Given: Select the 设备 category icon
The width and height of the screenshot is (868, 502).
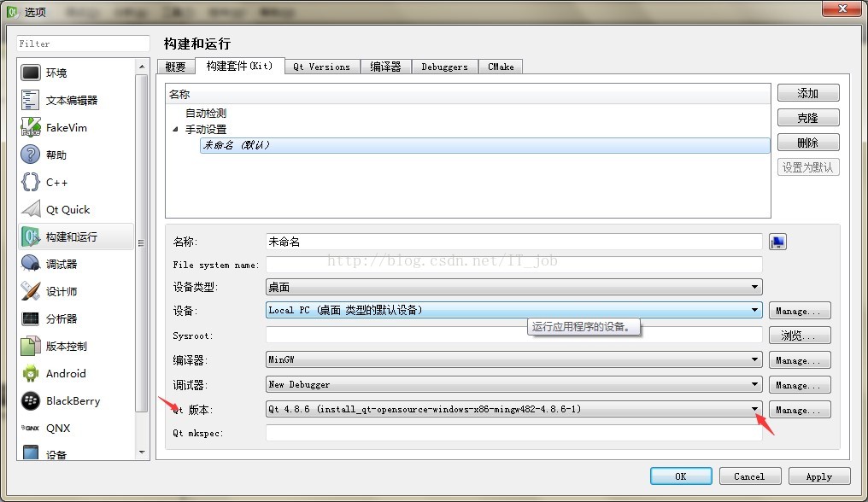Looking at the screenshot, I should coord(31,452).
